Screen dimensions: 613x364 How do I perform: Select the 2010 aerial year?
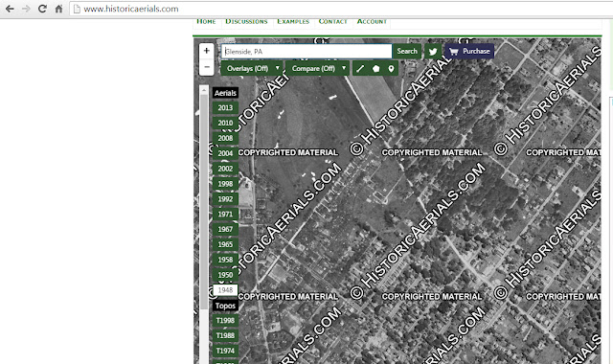click(225, 124)
